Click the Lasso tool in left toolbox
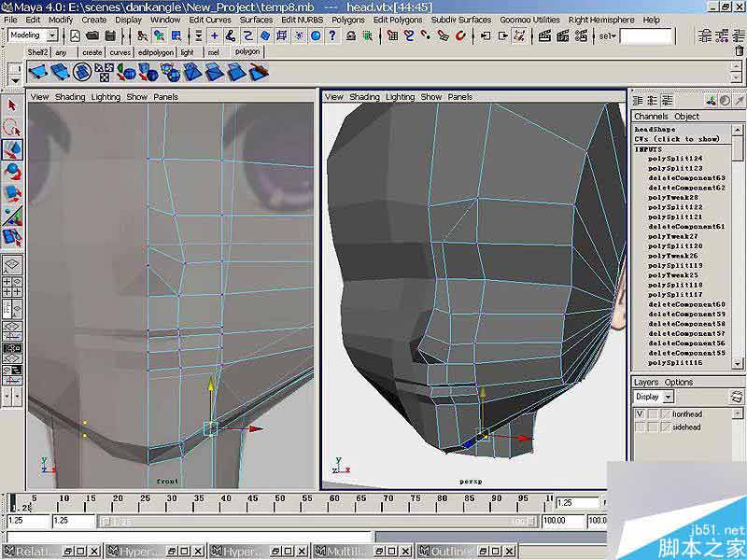Viewport: 747px width, 560px height. pyautogui.click(x=13, y=127)
